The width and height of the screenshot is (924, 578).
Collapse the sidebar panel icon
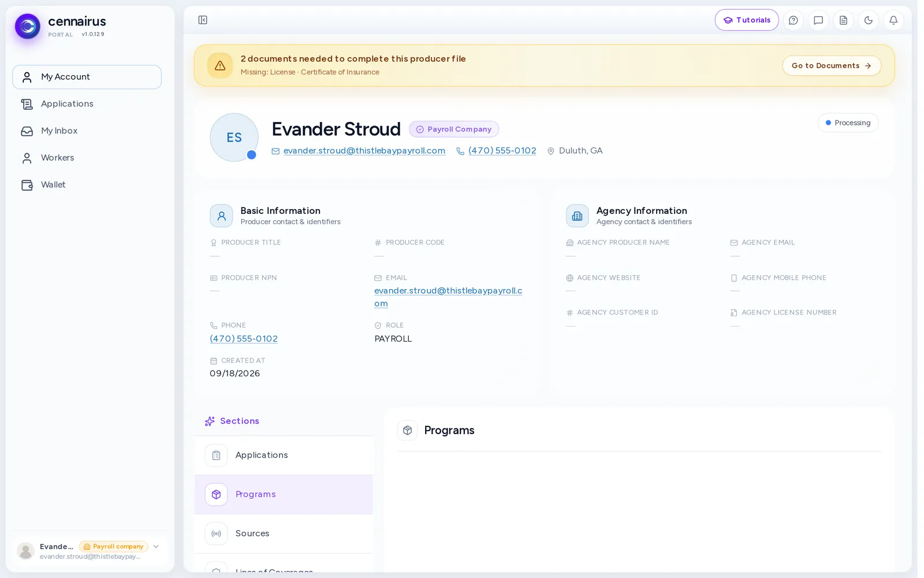click(203, 20)
